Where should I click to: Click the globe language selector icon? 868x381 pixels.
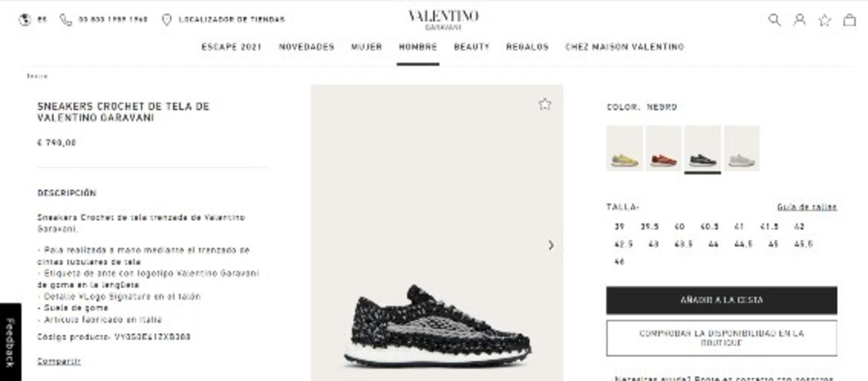[25, 20]
